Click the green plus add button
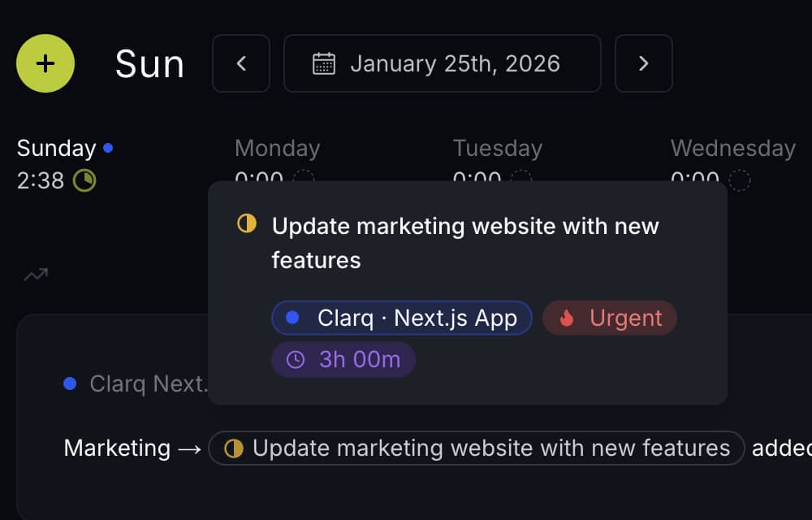Screen dimensions: 812x520 45,63
